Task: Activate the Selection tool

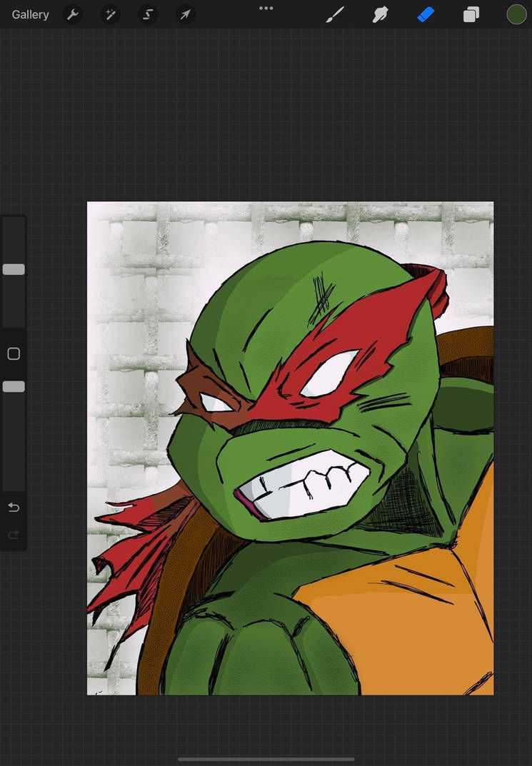Action: tap(148, 15)
